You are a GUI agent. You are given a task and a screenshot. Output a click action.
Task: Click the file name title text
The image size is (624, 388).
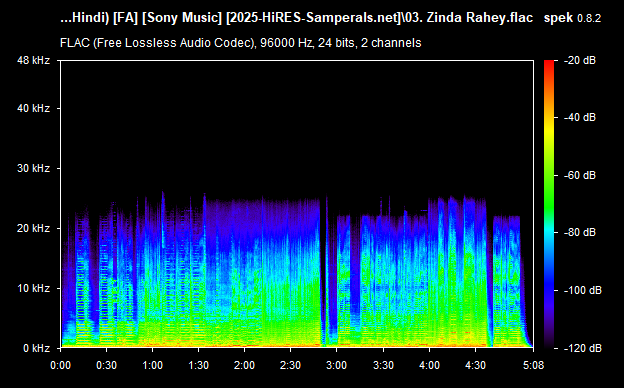click(x=296, y=18)
